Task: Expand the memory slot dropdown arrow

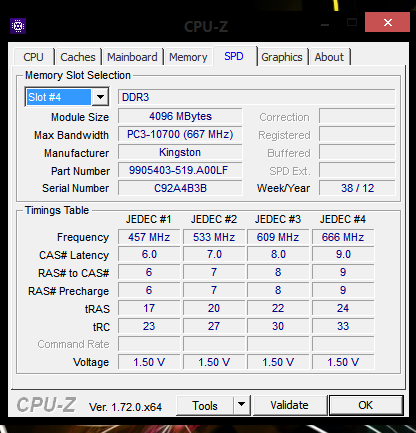Action: [x=100, y=97]
